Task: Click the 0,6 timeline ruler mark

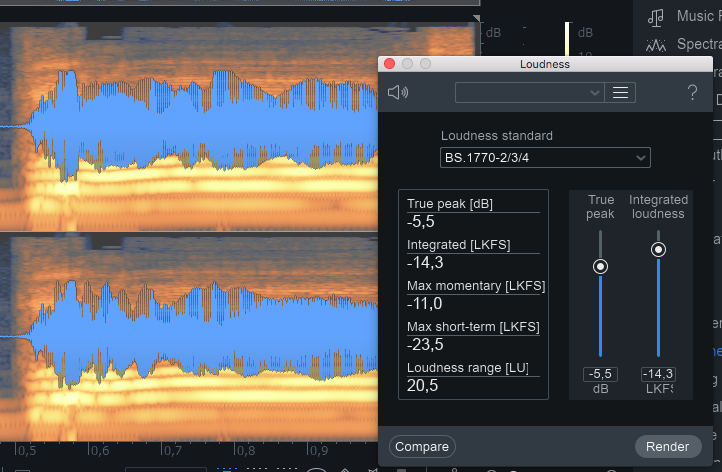Action: pyautogui.click(x=99, y=450)
